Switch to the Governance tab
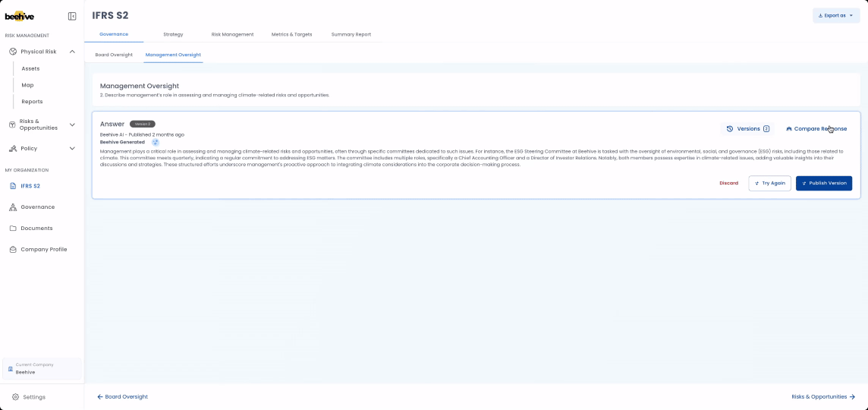This screenshot has height=410, width=868. (x=114, y=34)
